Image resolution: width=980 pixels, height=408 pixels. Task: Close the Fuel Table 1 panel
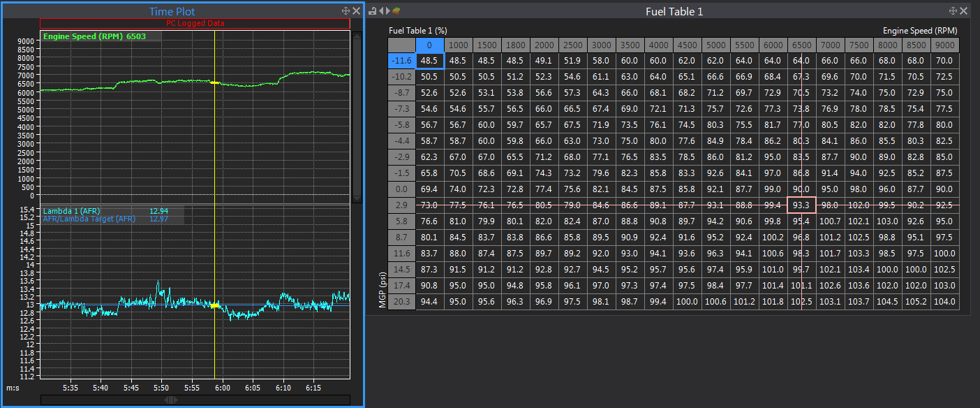964,11
